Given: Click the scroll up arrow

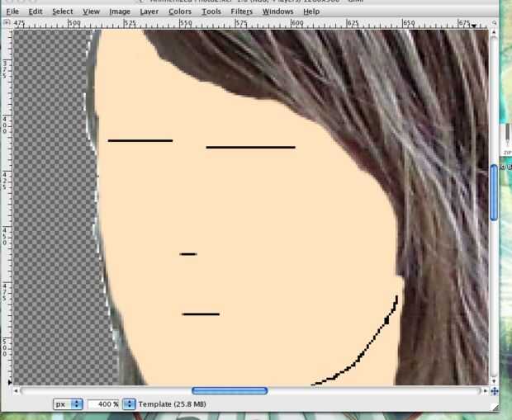Looking at the screenshot, I should click(x=494, y=32).
